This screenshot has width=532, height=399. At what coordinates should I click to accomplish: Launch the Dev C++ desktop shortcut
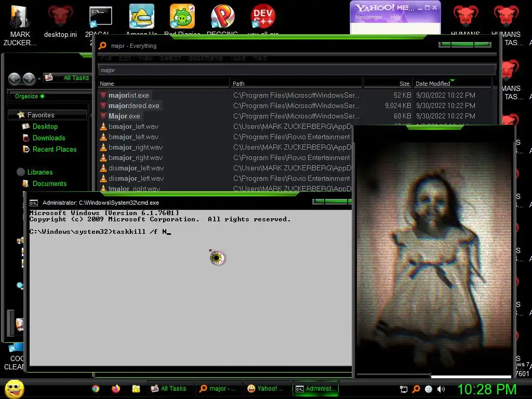[263, 16]
